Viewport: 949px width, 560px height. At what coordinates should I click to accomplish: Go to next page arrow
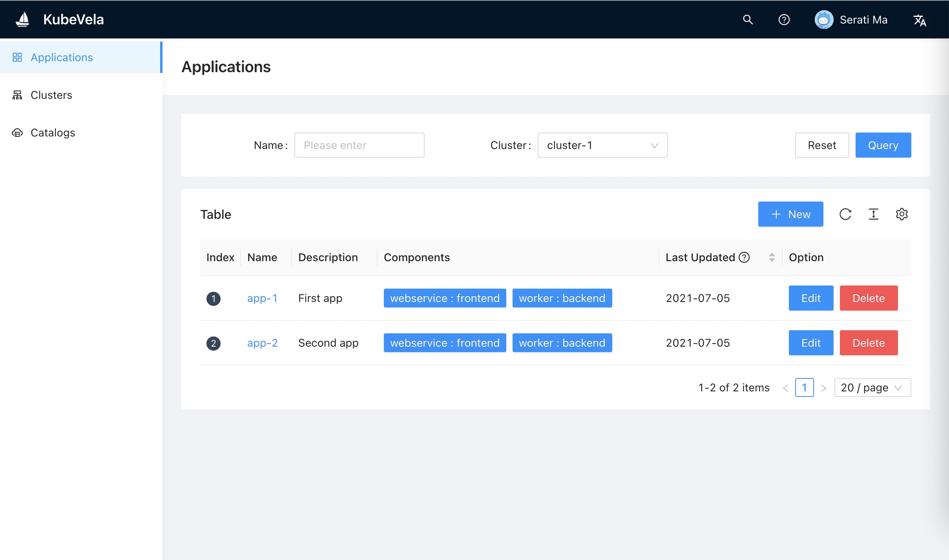(x=823, y=388)
